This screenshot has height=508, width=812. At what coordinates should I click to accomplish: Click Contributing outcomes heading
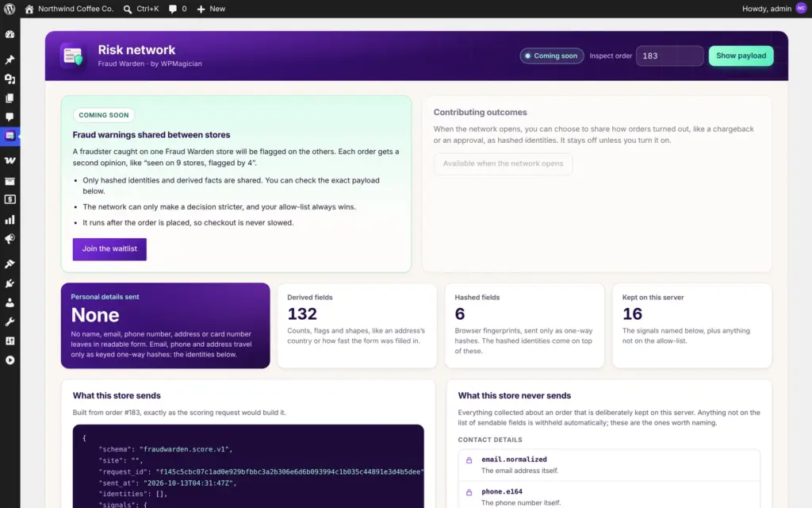point(480,113)
